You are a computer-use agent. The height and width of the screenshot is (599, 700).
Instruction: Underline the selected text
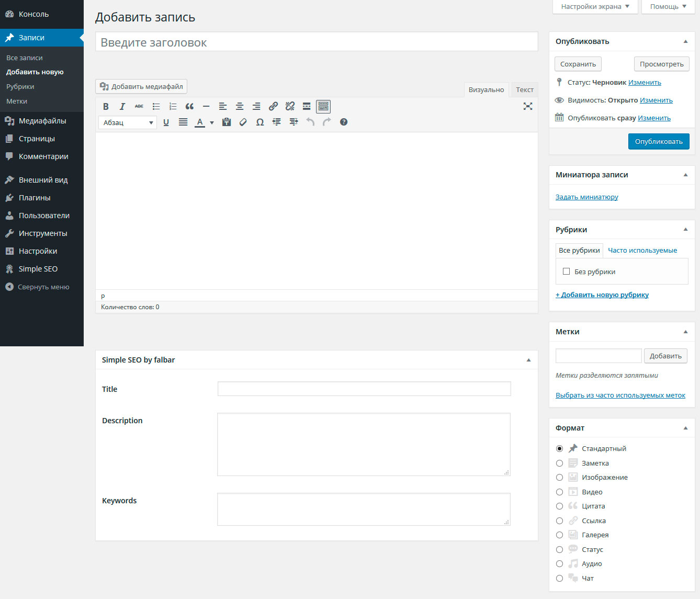click(x=166, y=122)
